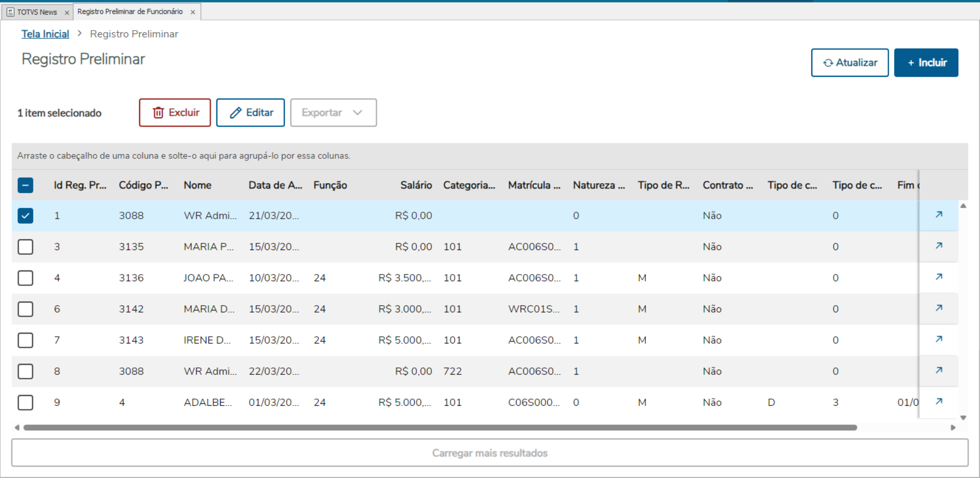Check the checkbox for row Id 8
Screen dimensions: 980x478
coord(25,371)
